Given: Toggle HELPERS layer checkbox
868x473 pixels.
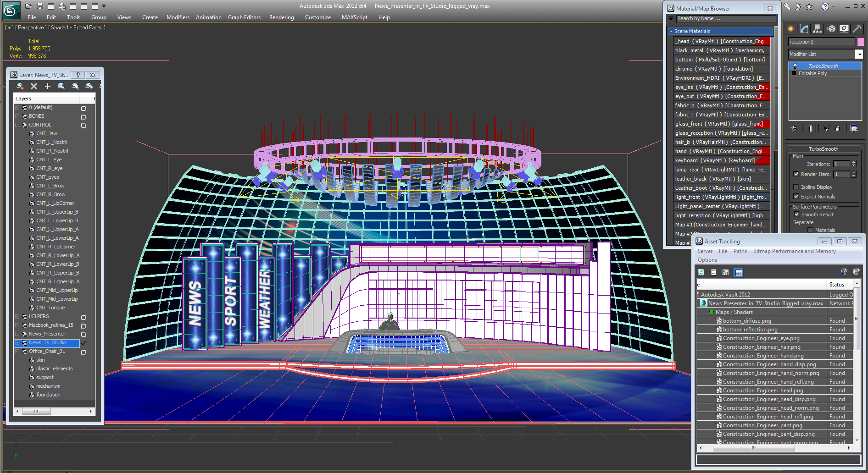Looking at the screenshot, I should tap(83, 317).
